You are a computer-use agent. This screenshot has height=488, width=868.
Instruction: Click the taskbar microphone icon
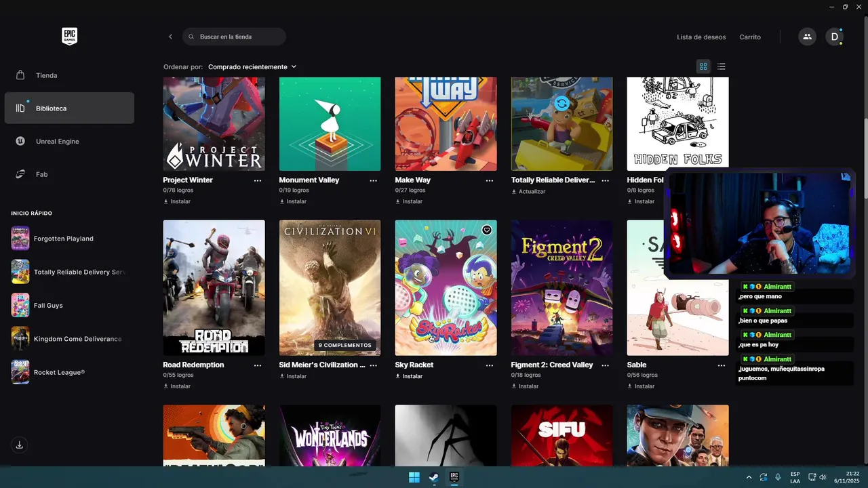[x=778, y=477]
